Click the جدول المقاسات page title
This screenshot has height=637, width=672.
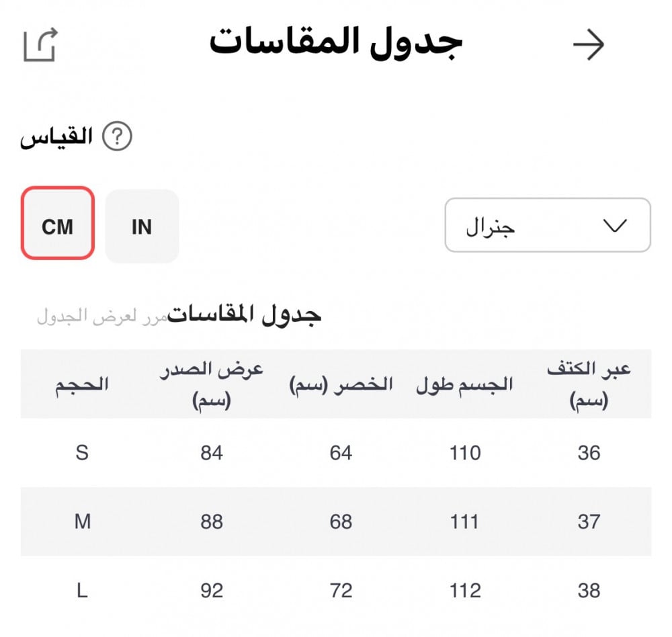coord(336,43)
